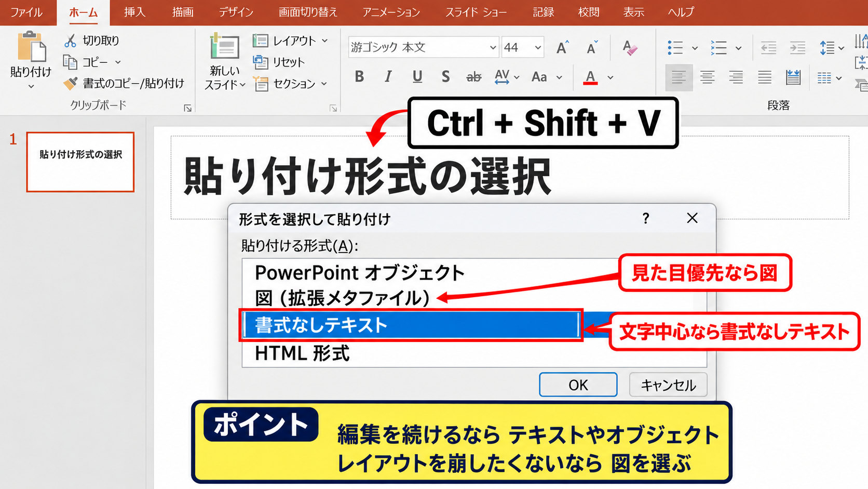Justify text alignment
This screenshot has width=868, height=489.
click(764, 77)
